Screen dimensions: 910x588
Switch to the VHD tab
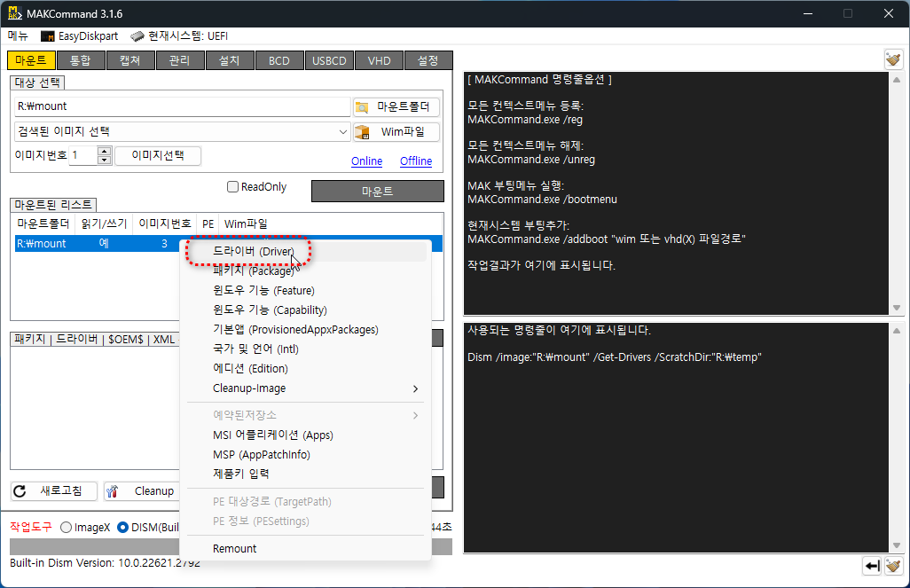coord(379,60)
